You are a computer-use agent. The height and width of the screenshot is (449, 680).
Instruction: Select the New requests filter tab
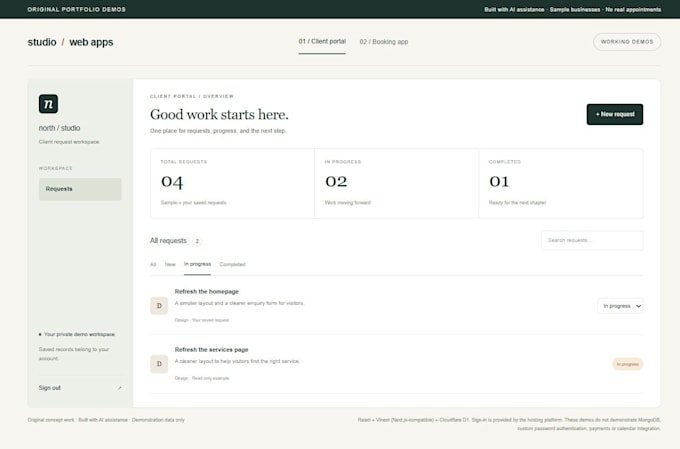170,264
